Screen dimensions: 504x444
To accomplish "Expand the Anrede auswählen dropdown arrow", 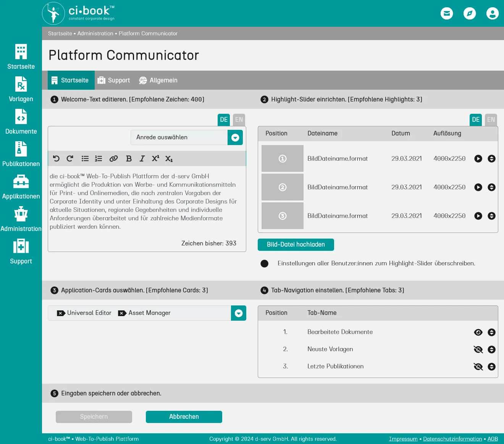I will (x=235, y=137).
